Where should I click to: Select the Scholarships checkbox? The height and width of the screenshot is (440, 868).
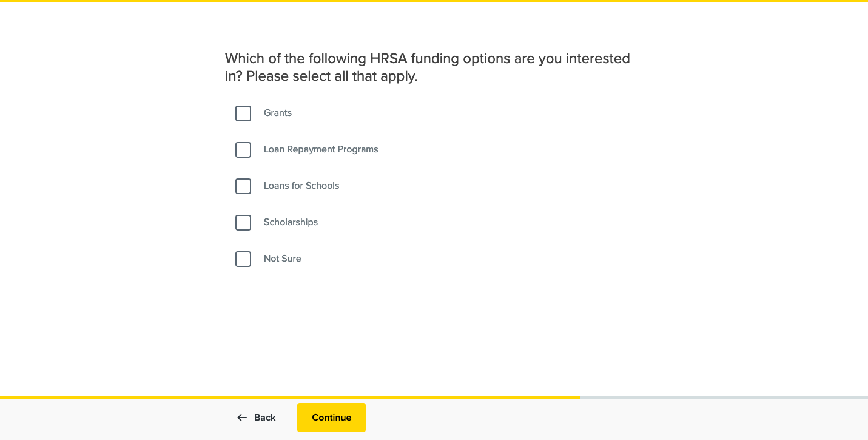click(x=243, y=223)
